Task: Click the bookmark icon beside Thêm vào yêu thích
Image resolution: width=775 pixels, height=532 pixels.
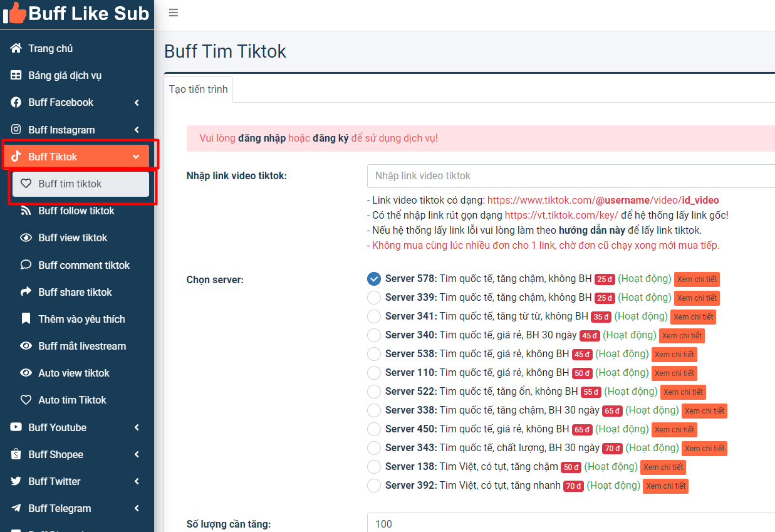Action: 26,319
